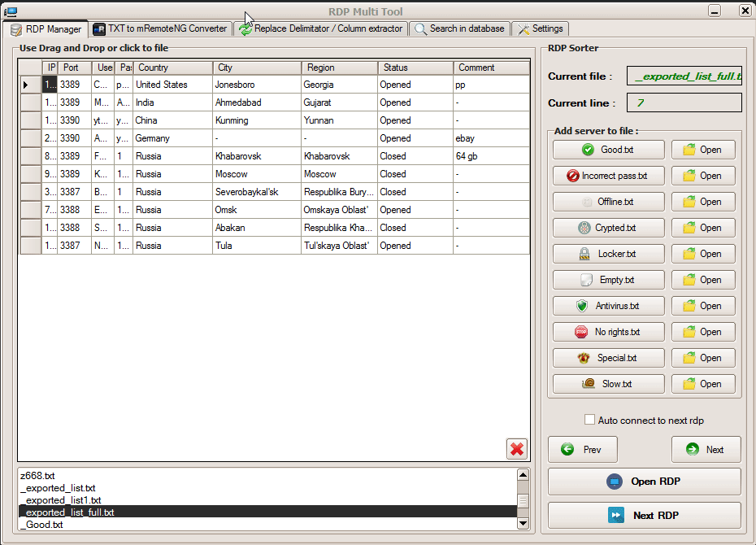Select row header of United States entry
This screenshot has width=756, height=545.
(x=30, y=85)
